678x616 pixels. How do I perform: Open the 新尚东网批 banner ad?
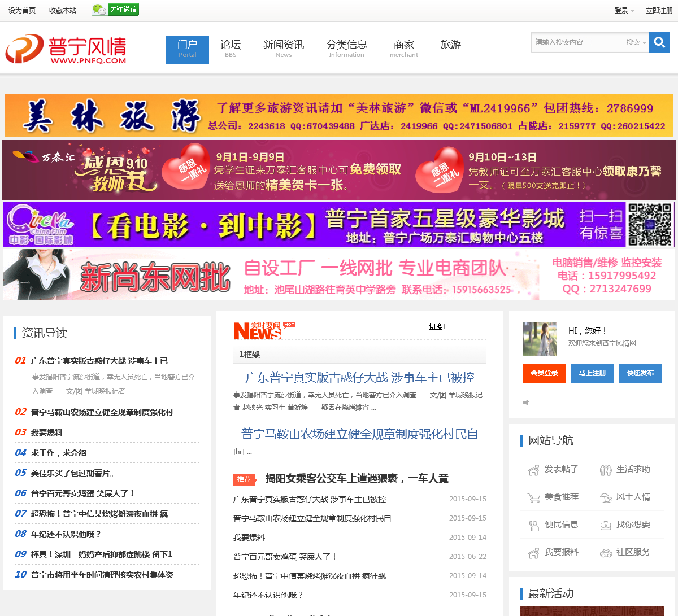coord(339,274)
